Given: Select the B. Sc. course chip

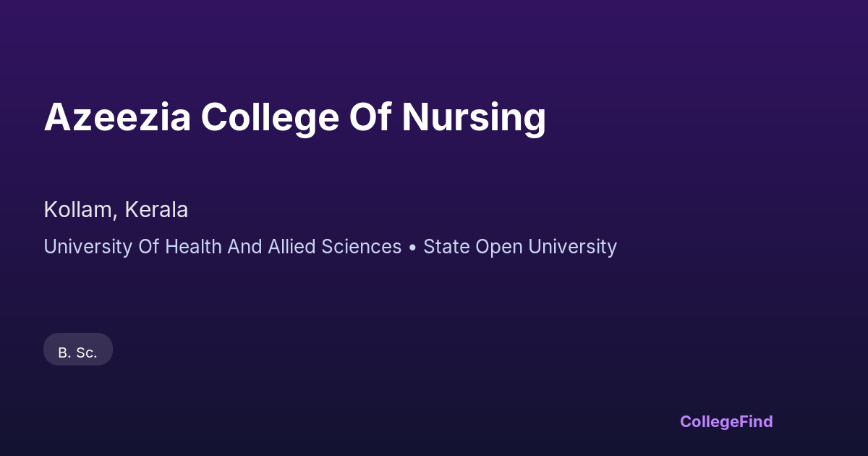Looking at the screenshot, I should [x=78, y=352].
